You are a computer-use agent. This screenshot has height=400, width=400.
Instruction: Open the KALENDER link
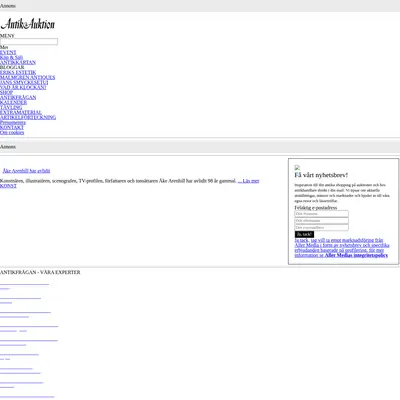13,102
